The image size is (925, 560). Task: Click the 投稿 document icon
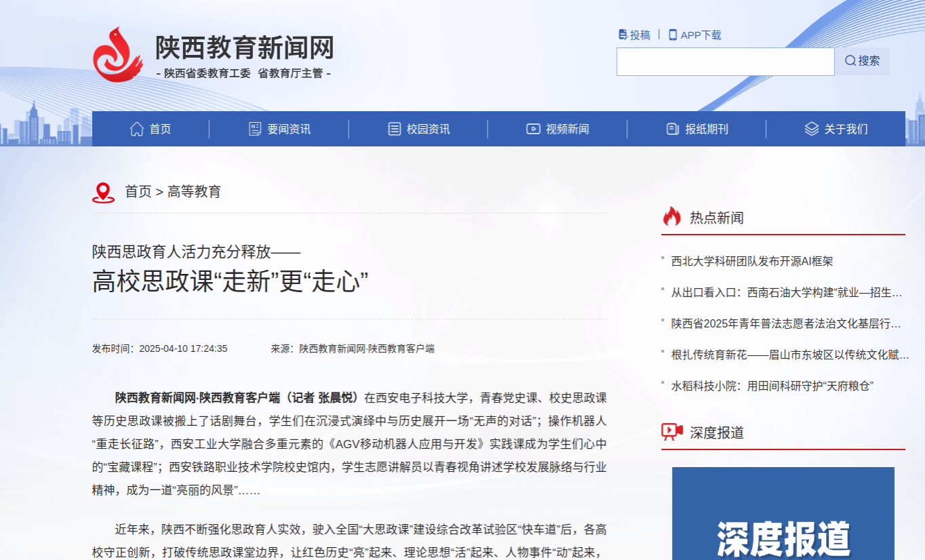623,35
